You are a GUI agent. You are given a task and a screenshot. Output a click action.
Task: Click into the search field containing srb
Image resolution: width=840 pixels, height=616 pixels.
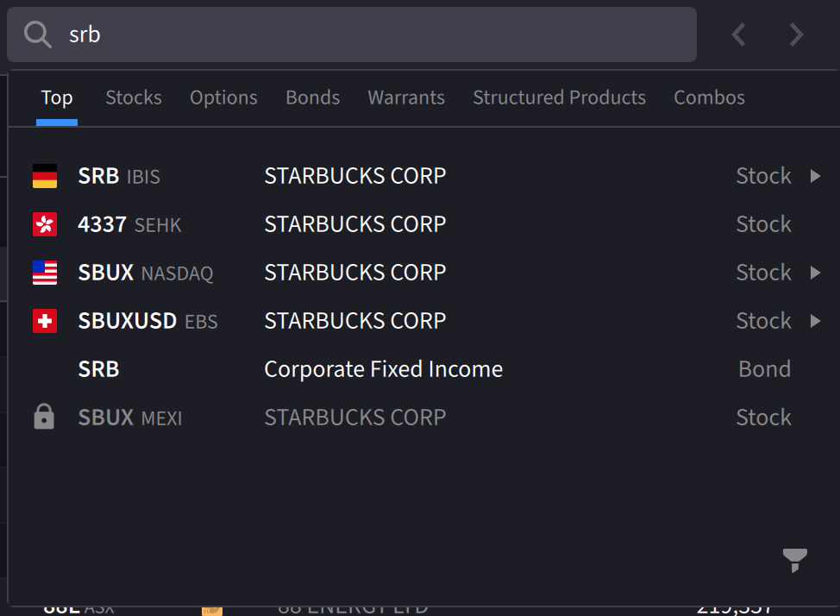(379, 35)
